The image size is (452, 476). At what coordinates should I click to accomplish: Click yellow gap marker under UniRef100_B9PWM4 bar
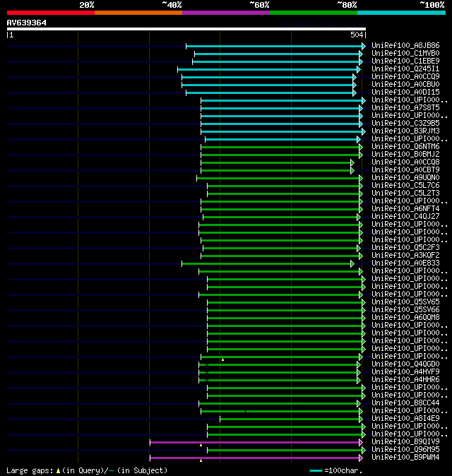click(x=201, y=460)
